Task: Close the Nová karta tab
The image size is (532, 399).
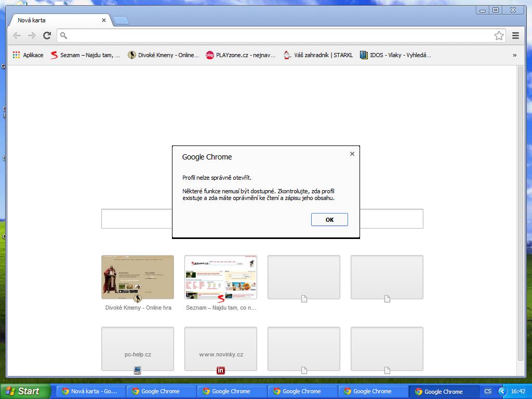Action: click(x=104, y=20)
